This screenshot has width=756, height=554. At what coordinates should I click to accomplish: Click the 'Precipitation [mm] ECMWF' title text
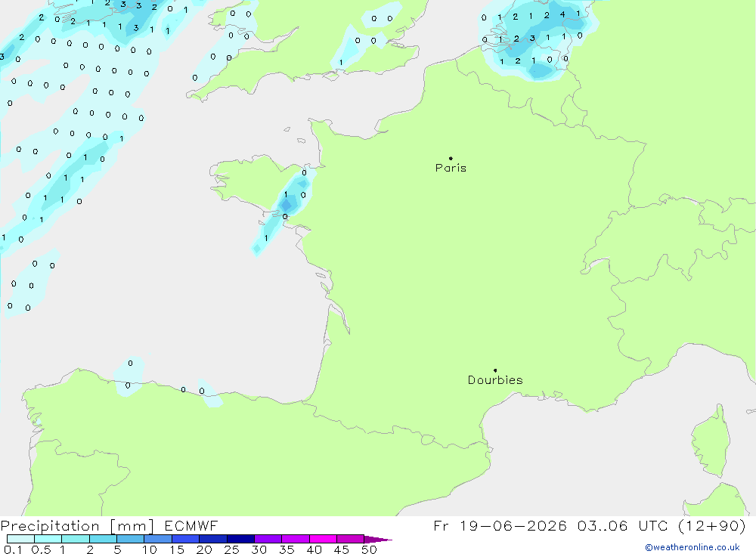click(110, 526)
